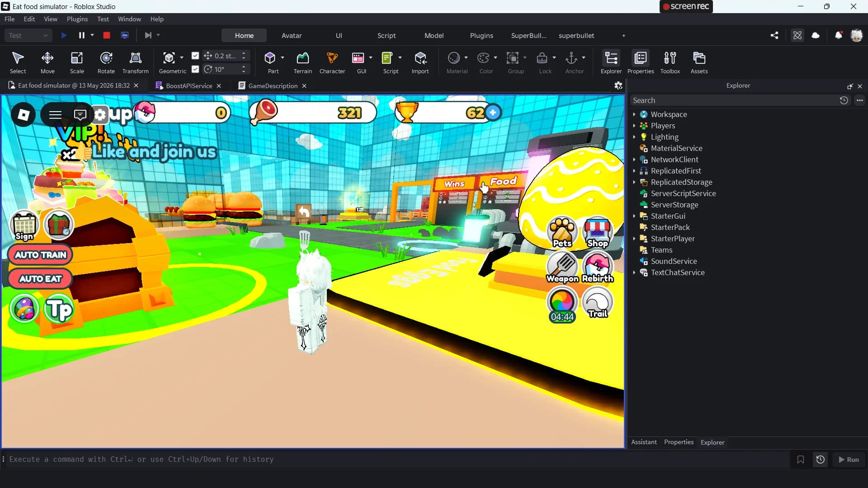
Task: Click the plus button beside trophy count
Action: coord(493,113)
